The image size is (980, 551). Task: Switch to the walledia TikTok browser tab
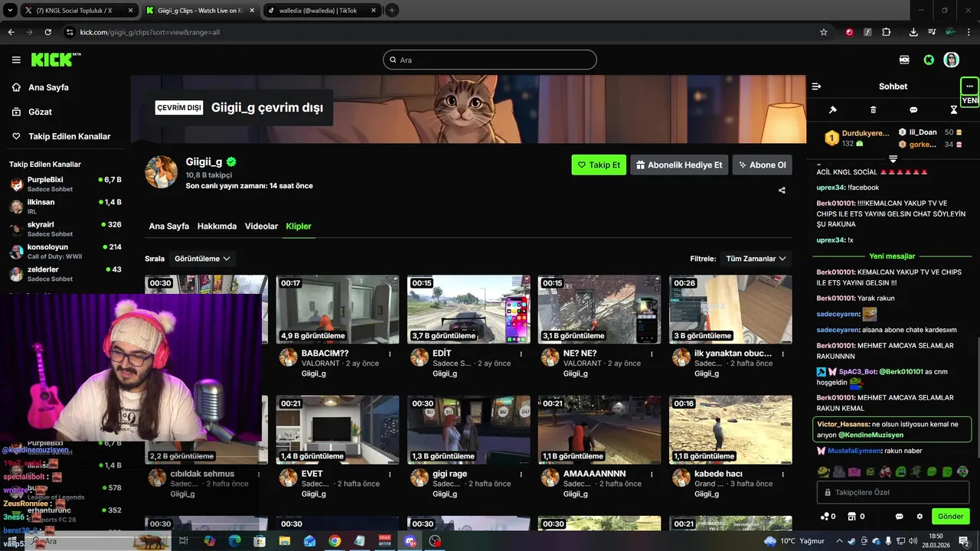pos(322,11)
